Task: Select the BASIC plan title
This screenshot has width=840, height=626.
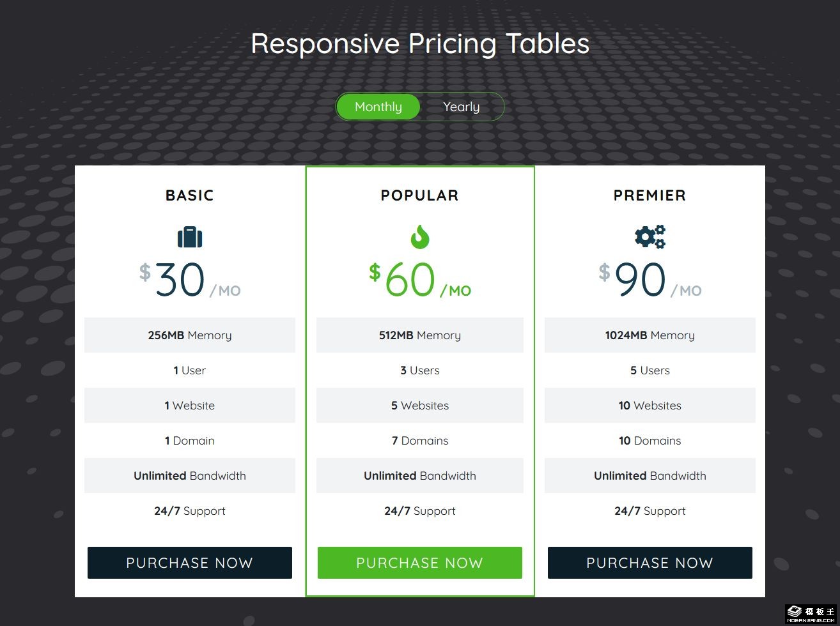Action: point(190,195)
